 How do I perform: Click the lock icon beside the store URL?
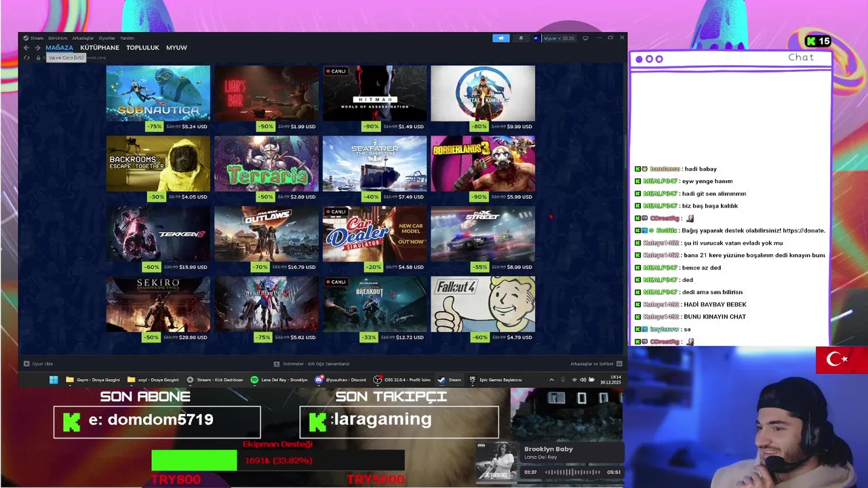click(x=38, y=58)
